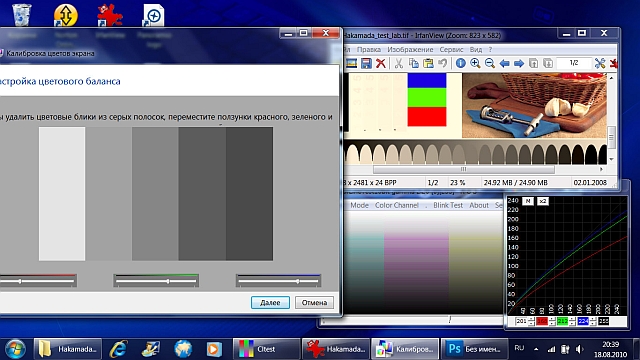Go to previous image with blue left arrow
This screenshot has width=640, height=360.
(x=504, y=63)
